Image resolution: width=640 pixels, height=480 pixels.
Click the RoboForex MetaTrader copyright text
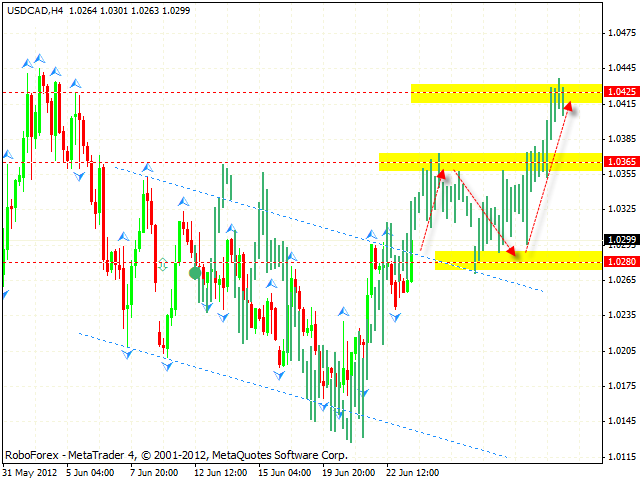tap(140, 452)
